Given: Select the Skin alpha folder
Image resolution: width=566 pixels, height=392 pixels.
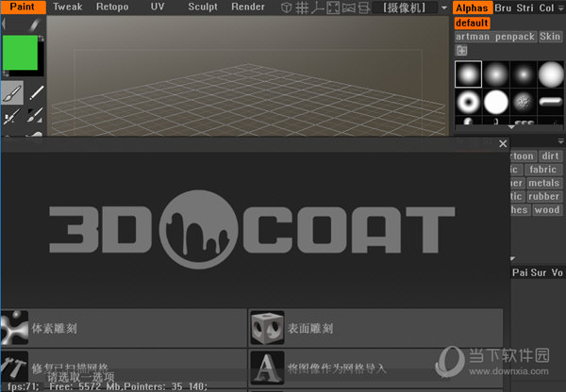Looking at the screenshot, I should click(x=550, y=37).
